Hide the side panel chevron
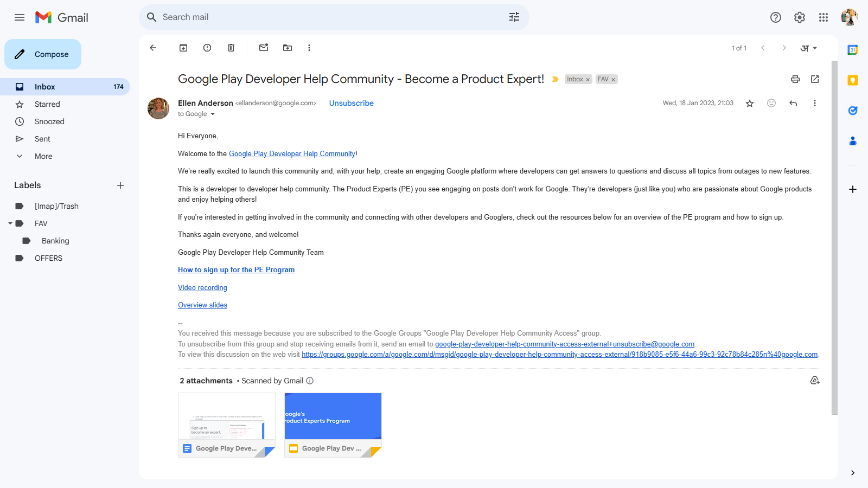This screenshot has height=488, width=868. point(853,473)
